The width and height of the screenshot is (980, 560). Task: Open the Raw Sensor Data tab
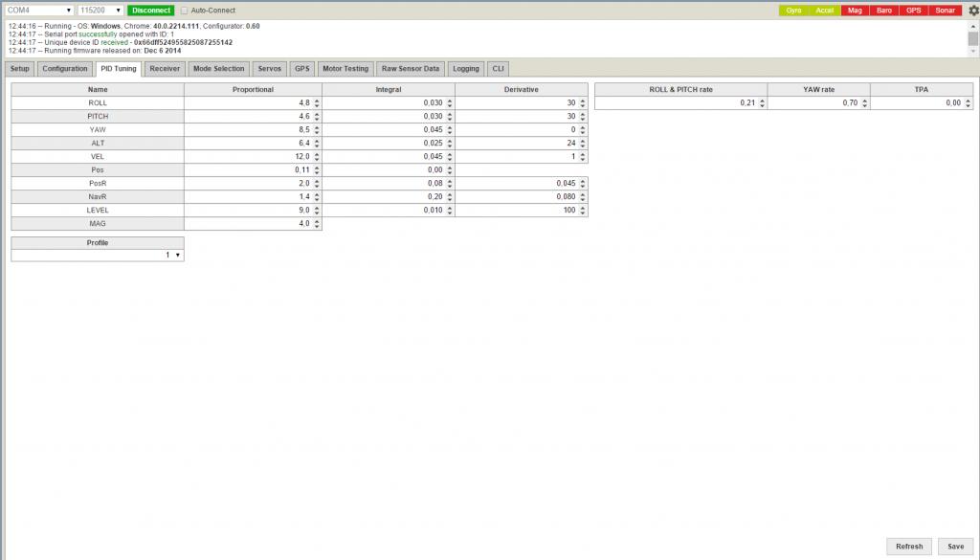(410, 69)
